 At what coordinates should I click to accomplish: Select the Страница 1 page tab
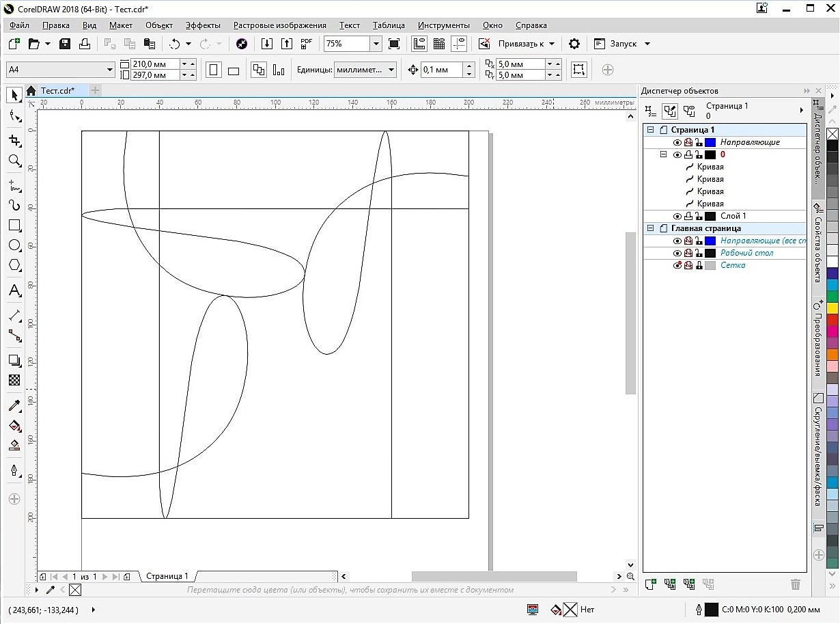tap(167, 576)
